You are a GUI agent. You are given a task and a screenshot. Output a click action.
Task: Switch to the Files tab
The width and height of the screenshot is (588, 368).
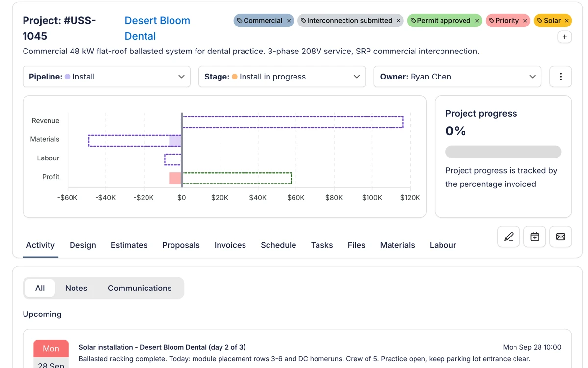click(356, 245)
